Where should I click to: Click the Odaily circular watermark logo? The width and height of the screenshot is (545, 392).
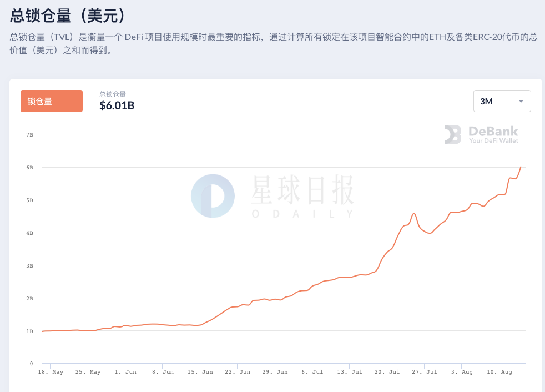tap(213, 196)
